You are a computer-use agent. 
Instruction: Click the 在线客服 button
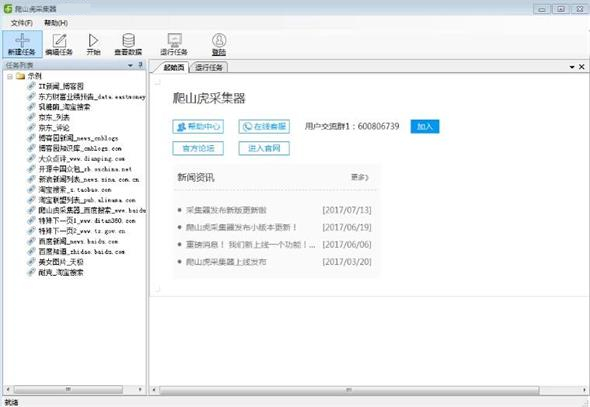click(264, 126)
